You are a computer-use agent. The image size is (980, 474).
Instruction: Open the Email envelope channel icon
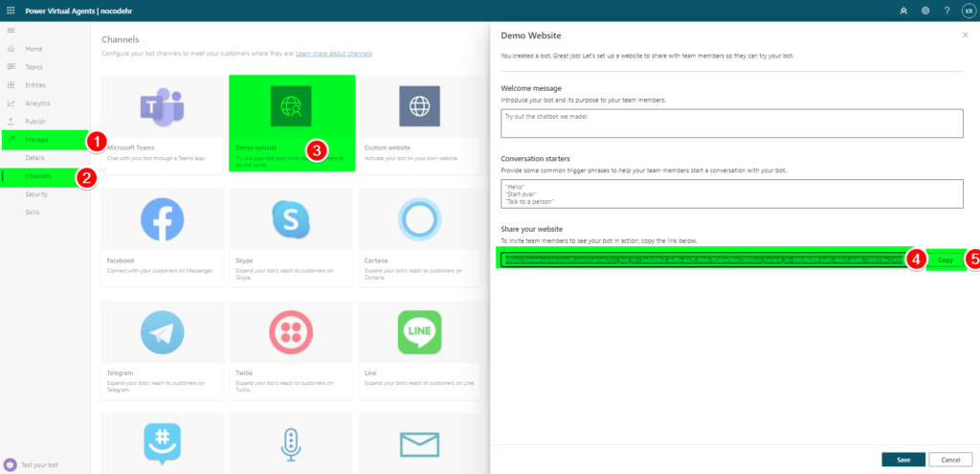419,444
